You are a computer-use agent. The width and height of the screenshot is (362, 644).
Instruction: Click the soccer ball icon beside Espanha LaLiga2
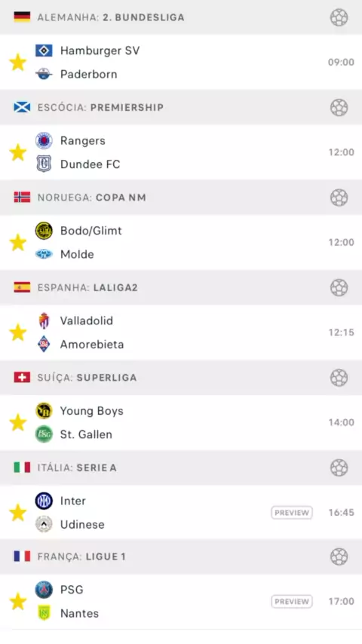coord(339,287)
